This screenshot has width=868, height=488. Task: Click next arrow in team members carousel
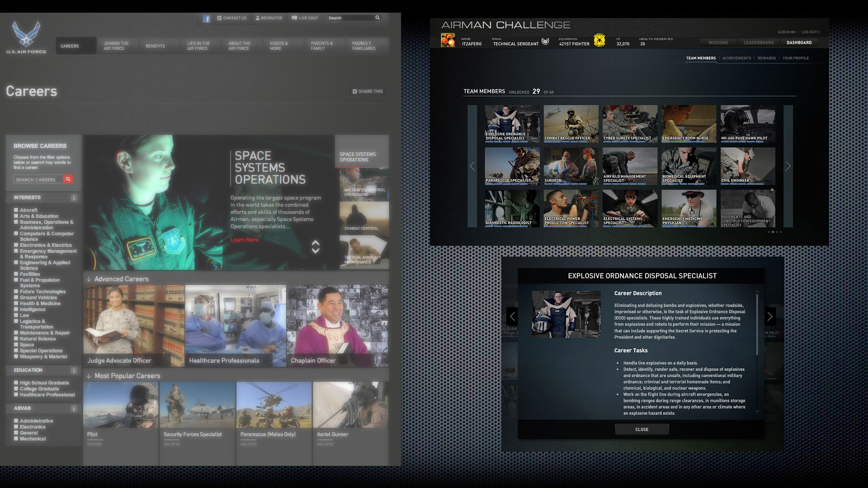[x=788, y=166]
